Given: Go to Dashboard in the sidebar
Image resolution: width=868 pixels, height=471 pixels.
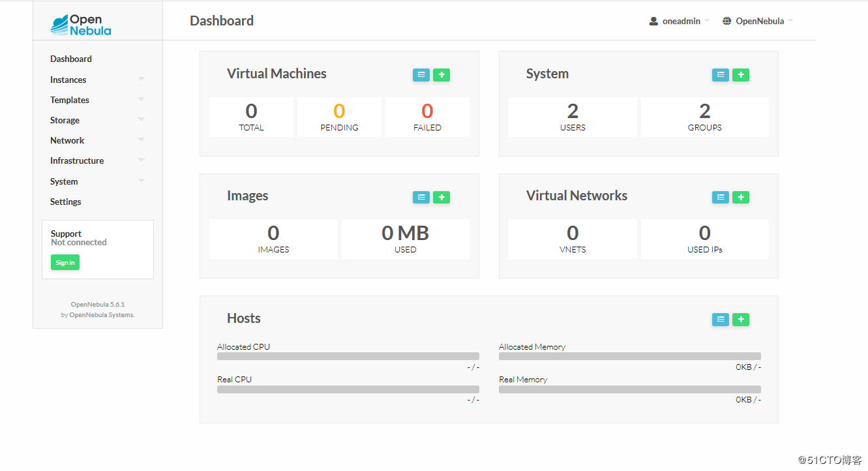Looking at the screenshot, I should pyautogui.click(x=71, y=59).
